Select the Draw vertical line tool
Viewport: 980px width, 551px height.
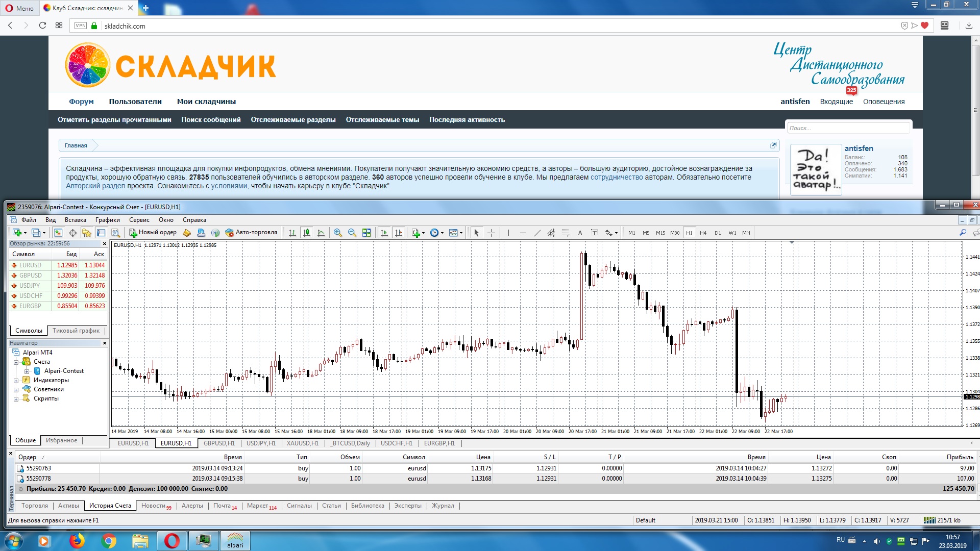[x=508, y=233]
